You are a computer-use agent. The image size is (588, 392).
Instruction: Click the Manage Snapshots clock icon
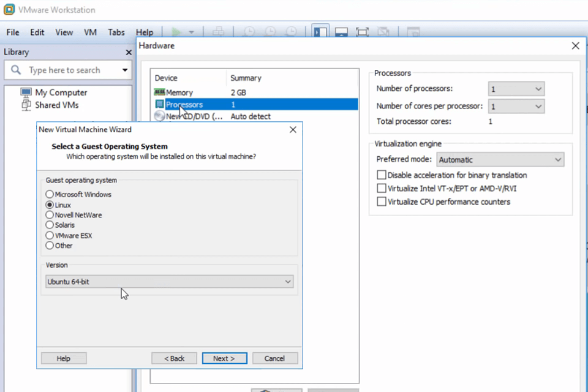292,32
